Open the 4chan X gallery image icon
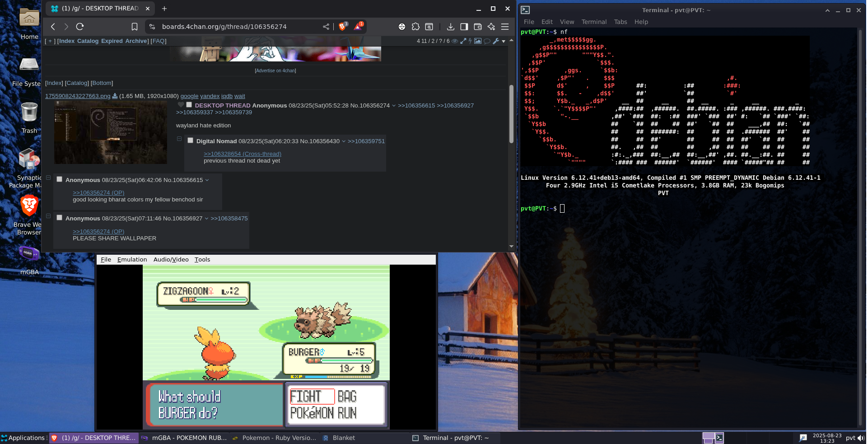This screenshot has height=444, width=868. click(x=477, y=41)
